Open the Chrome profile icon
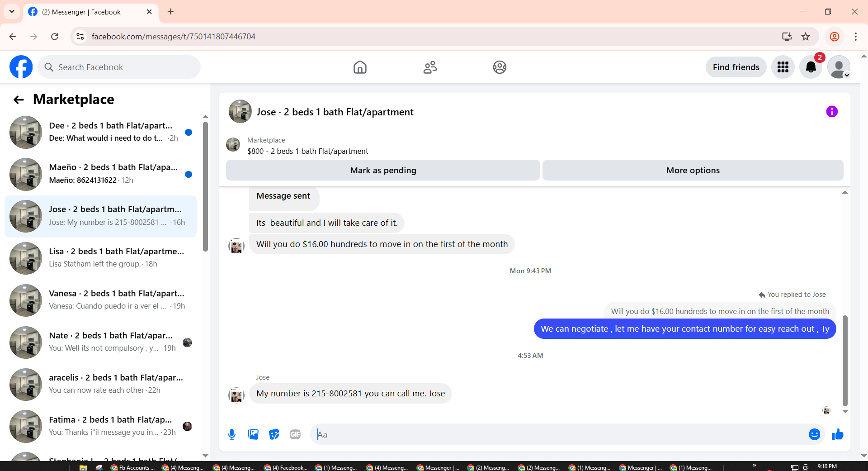Viewport: 868px width, 471px height. click(835, 37)
